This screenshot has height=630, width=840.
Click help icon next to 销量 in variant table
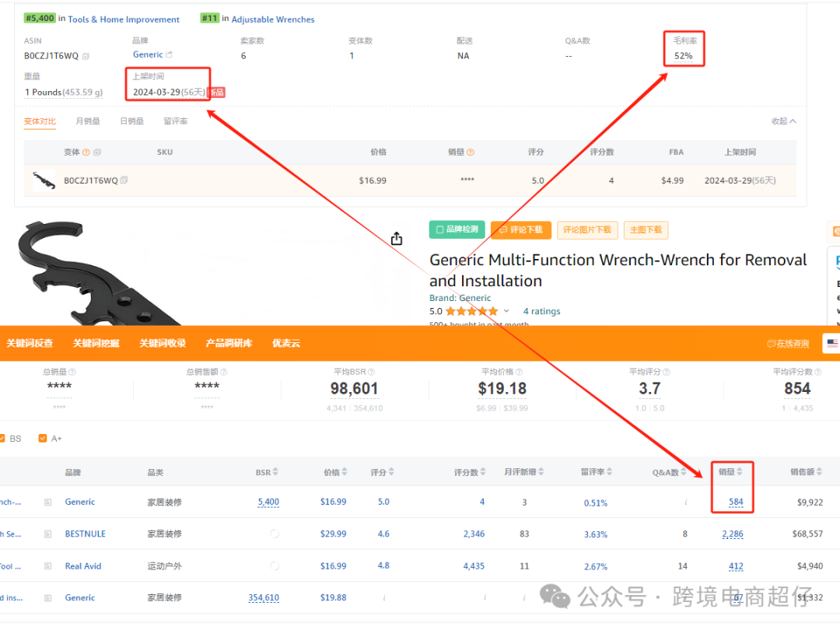pyautogui.click(x=471, y=152)
